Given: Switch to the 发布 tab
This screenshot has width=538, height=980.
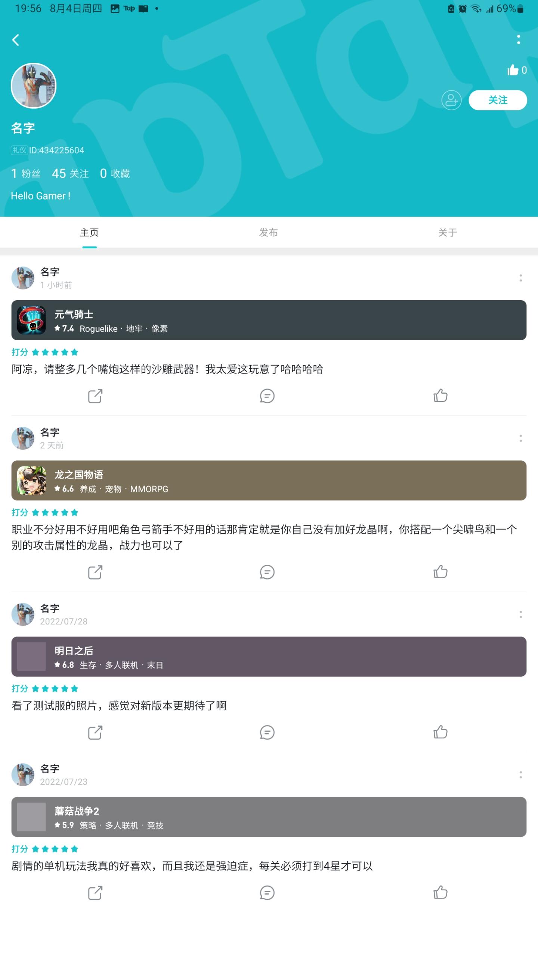Looking at the screenshot, I should point(269,232).
